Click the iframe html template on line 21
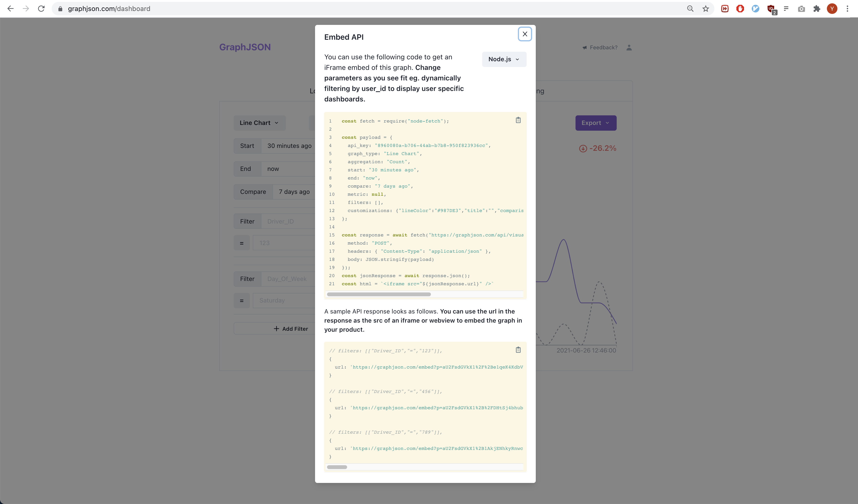This screenshot has width=858, height=504. pyautogui.click(x=437, y=284)
